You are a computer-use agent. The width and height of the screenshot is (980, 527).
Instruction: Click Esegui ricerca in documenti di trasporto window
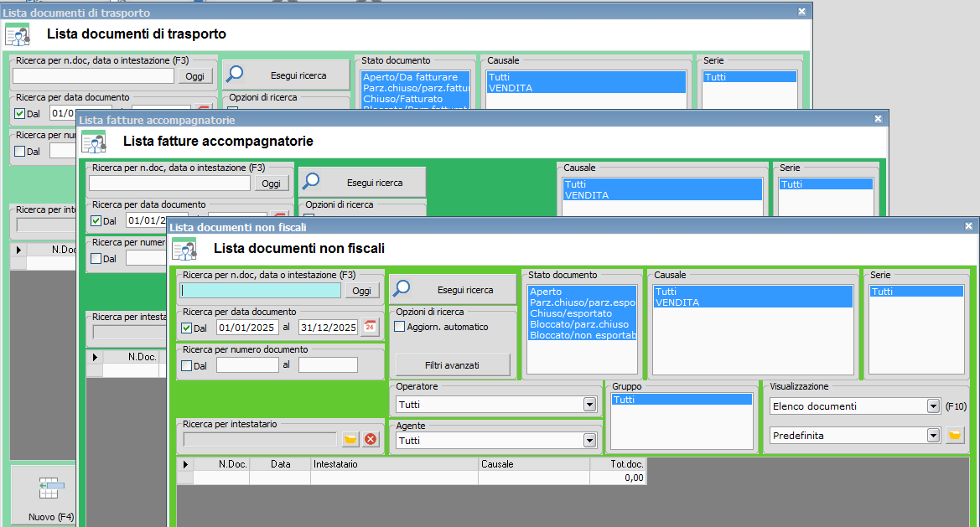(x=286, y=75)
